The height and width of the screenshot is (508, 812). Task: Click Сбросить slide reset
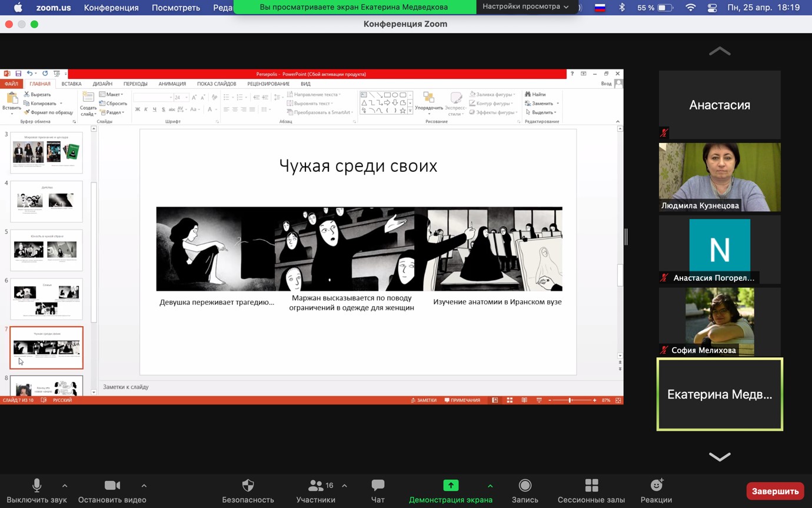(113, 103)
